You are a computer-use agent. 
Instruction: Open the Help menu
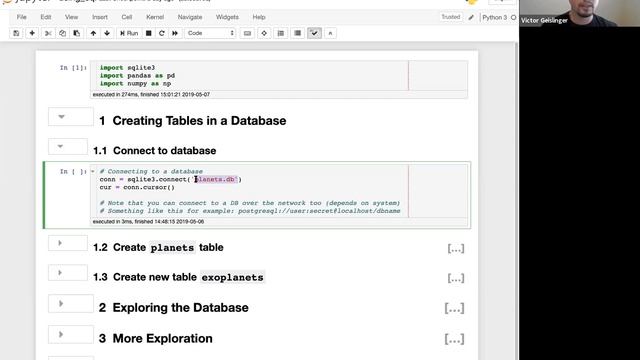259,17
